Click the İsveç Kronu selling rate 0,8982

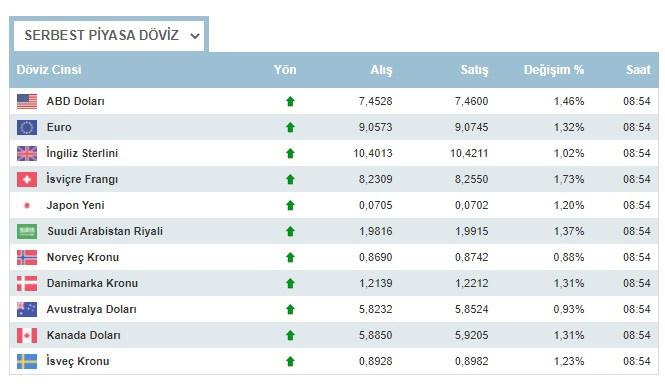[x=472, y=361]
